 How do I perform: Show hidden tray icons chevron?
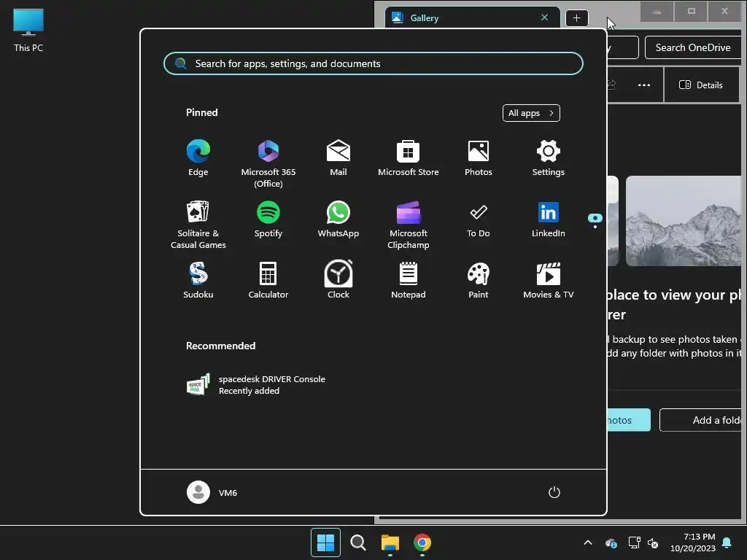(588, 542)
